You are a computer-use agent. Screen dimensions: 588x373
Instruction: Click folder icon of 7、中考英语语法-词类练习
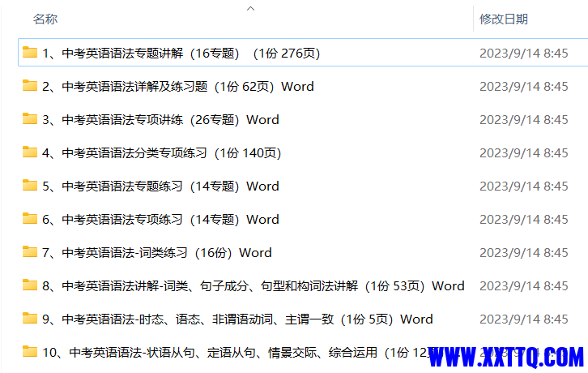[x=30, y=251]
